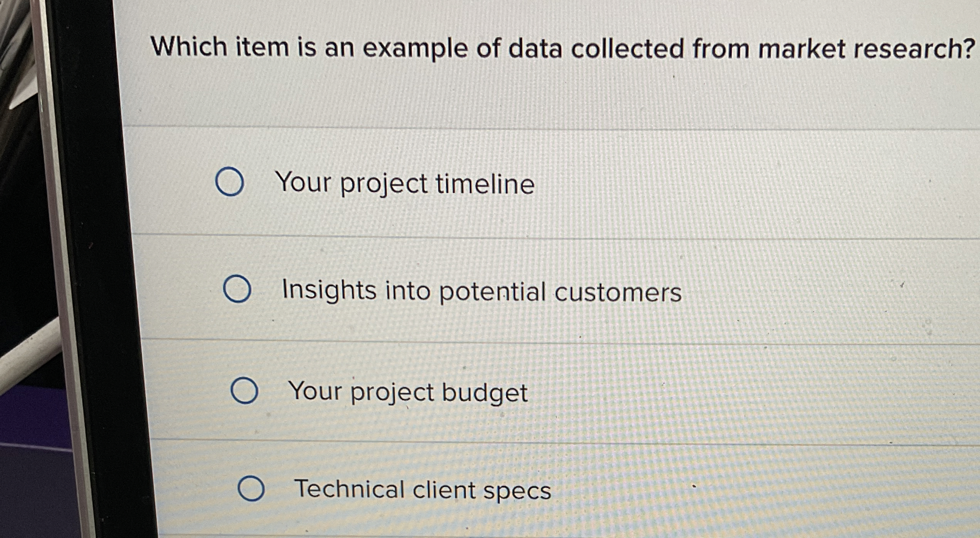Pick the 'Your project budget' radio button
The height and width of the screenshot is (538, 980).
[x=244, y=391]
